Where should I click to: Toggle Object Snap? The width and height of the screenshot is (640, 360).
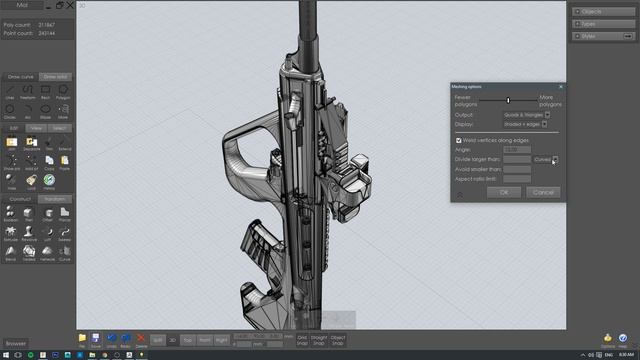coord(338,340)
